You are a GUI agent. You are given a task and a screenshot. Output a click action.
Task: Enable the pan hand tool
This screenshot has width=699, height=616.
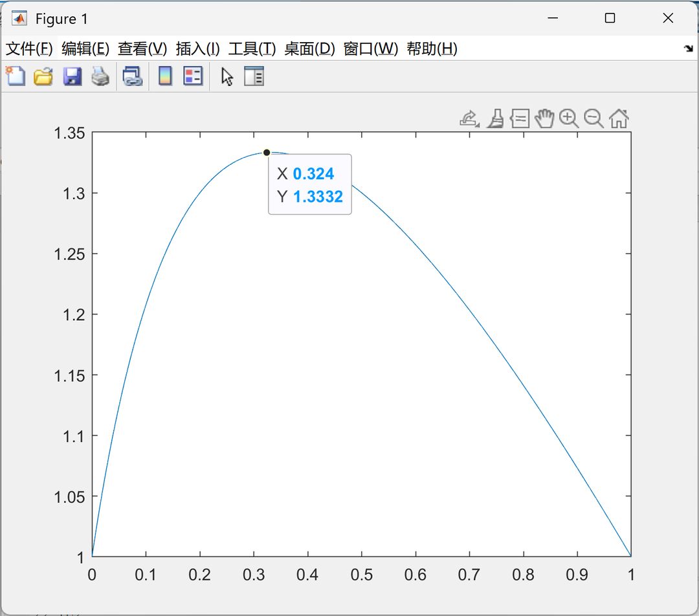pos(544,118)
